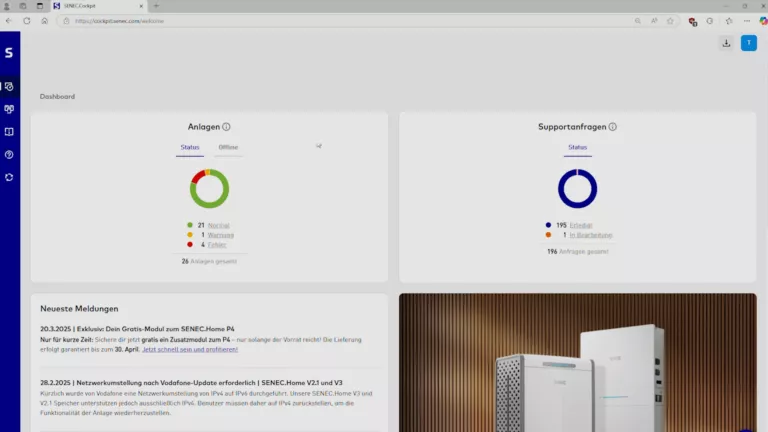The height and width of the screenshot is (432, 768).
Task: Click the Anlagen card title
Action: 204,127
